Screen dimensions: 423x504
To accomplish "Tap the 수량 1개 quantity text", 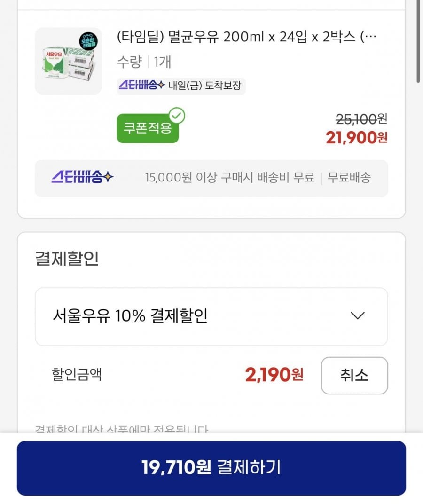I will (x=144, y=62).
